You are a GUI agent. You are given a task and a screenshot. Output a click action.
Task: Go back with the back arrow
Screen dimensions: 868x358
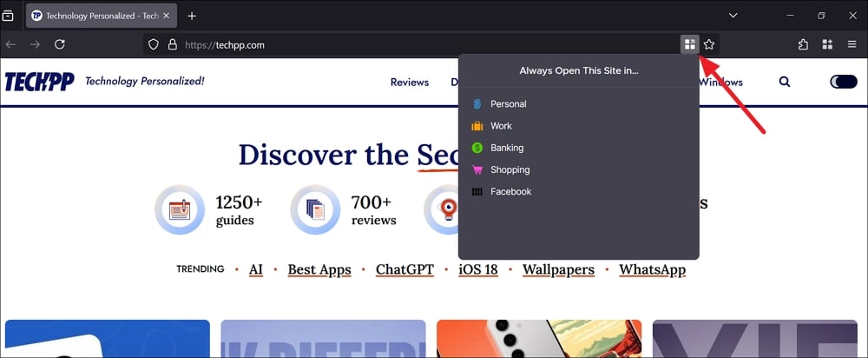point(10,44)
